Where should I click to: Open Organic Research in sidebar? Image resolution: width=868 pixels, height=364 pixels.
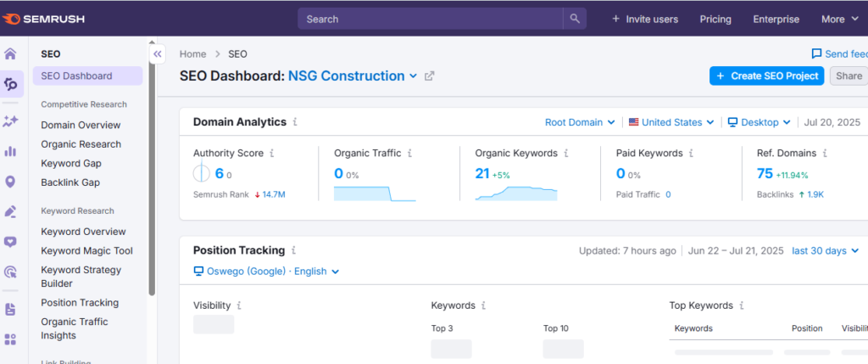coord(81,144)
